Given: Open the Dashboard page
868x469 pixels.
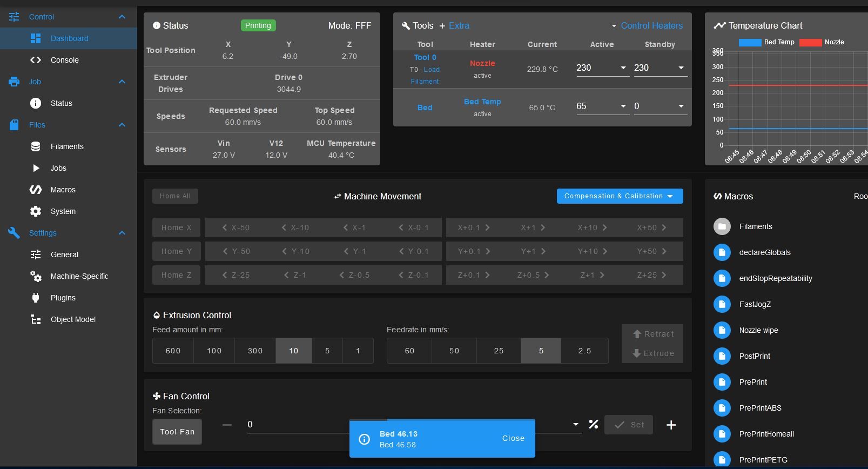Looking at the screenshot, I should pyautogui.click(x=69, y=38).
